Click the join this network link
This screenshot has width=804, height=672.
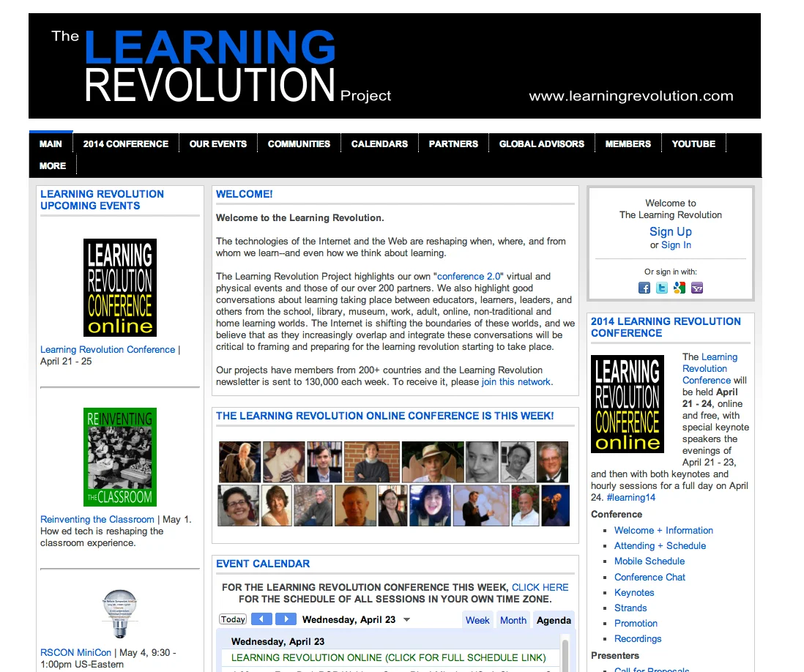[x=515, y=382]
